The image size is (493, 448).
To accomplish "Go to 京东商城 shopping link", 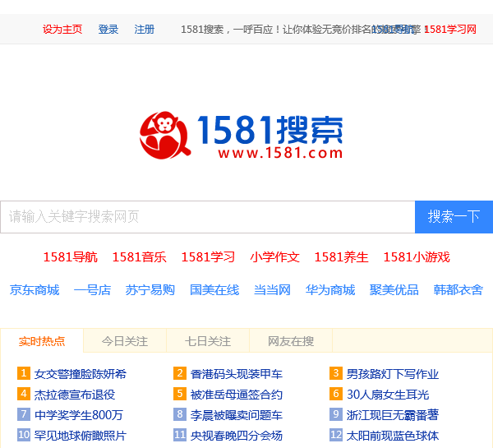I will (35, 289).
